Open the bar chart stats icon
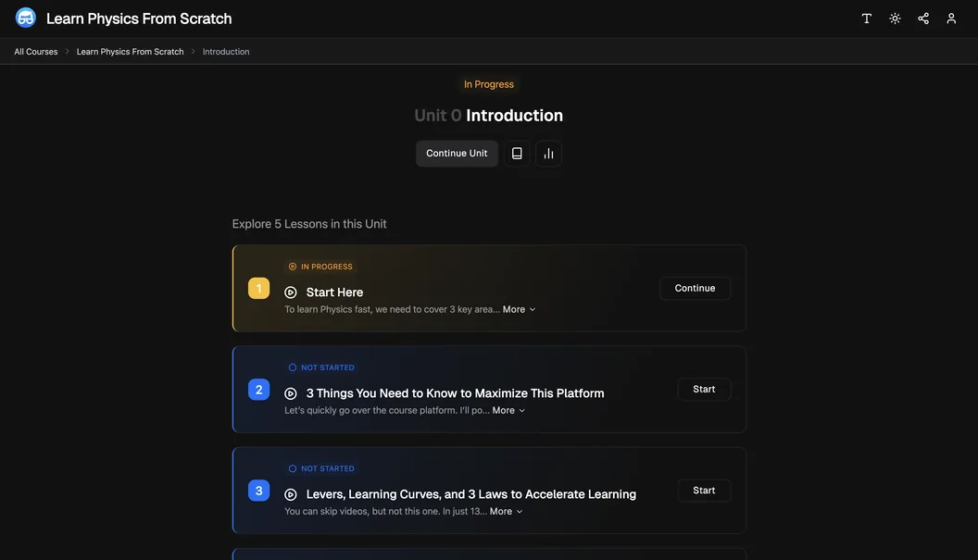The image size is (978, 560). click(548, 154)
